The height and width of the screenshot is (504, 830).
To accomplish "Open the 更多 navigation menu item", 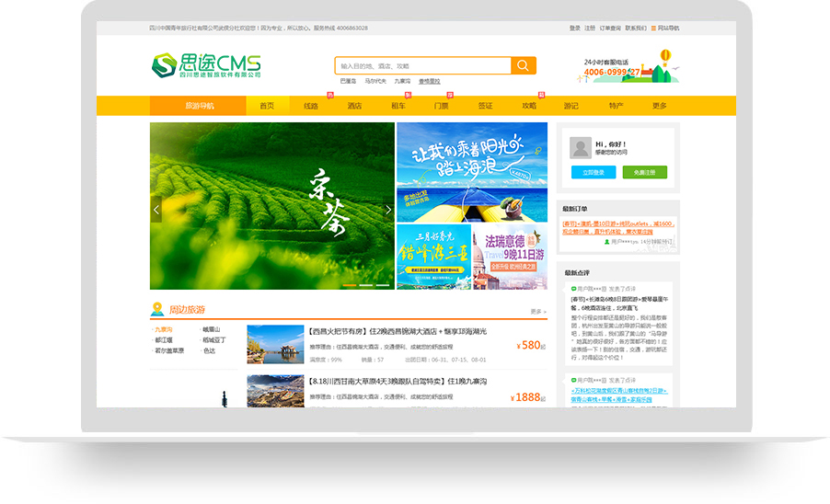I will (659, 106).
